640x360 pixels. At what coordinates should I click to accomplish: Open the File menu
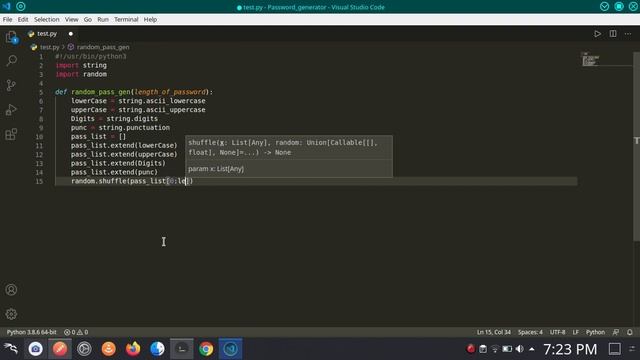point(7,19)
